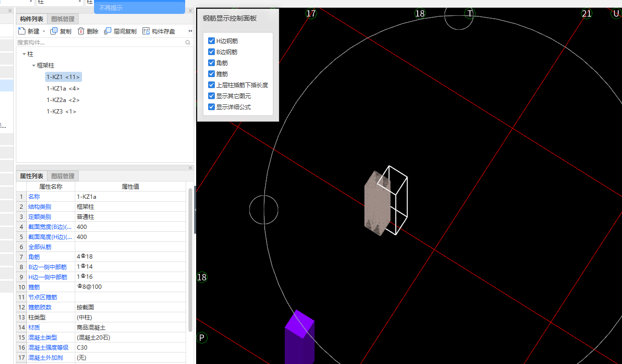Click the 结构类别 property name

(40, 207)
